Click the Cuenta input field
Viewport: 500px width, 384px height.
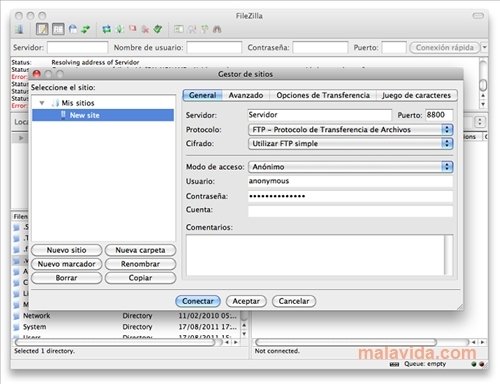coord(350,211)
